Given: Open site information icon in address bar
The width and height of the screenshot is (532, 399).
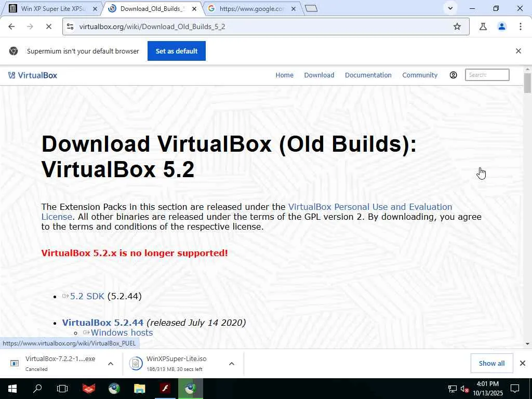Looking at the screenshot, I should [x=70, y=26].
